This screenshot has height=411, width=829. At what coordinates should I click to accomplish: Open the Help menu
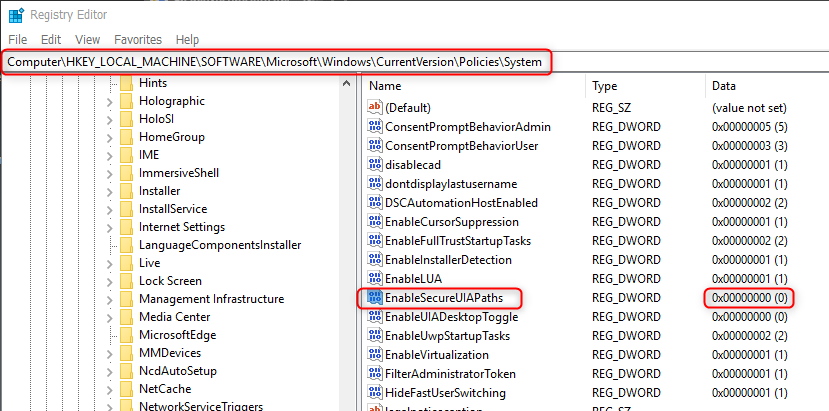(x=187, y=39)
